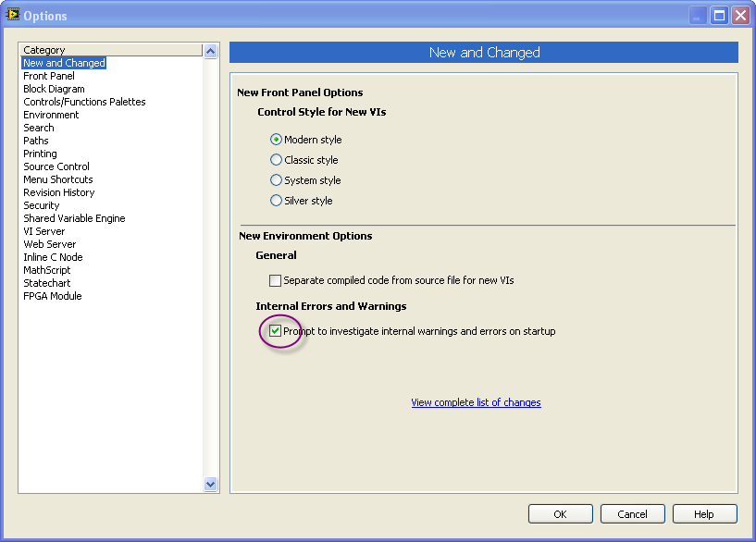Open the Inline C Node category

click(53, 258)
